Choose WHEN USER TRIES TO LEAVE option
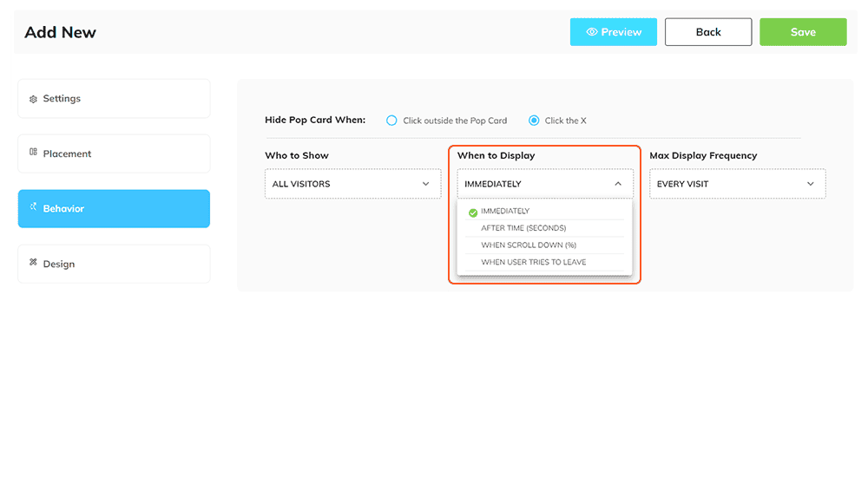The height and width of the screenshot is (477, 868). click(x=545, y=262)
